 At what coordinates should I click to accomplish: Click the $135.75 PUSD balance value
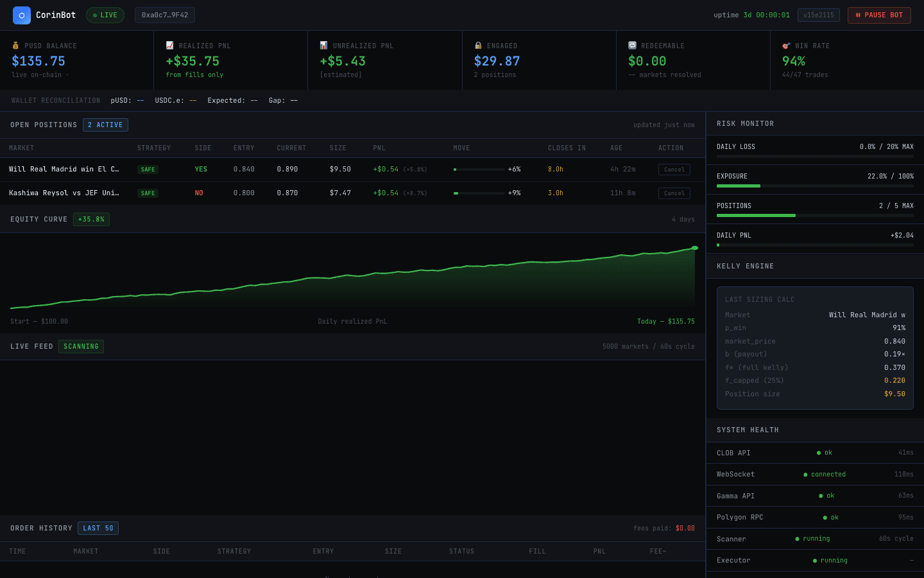coord(38,61)
